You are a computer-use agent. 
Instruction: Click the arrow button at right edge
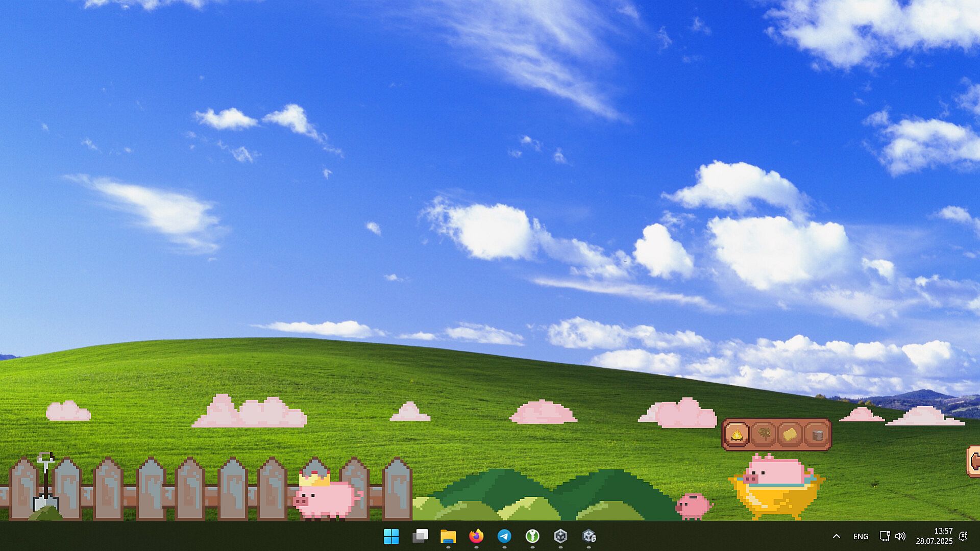(x=974, y=461)
